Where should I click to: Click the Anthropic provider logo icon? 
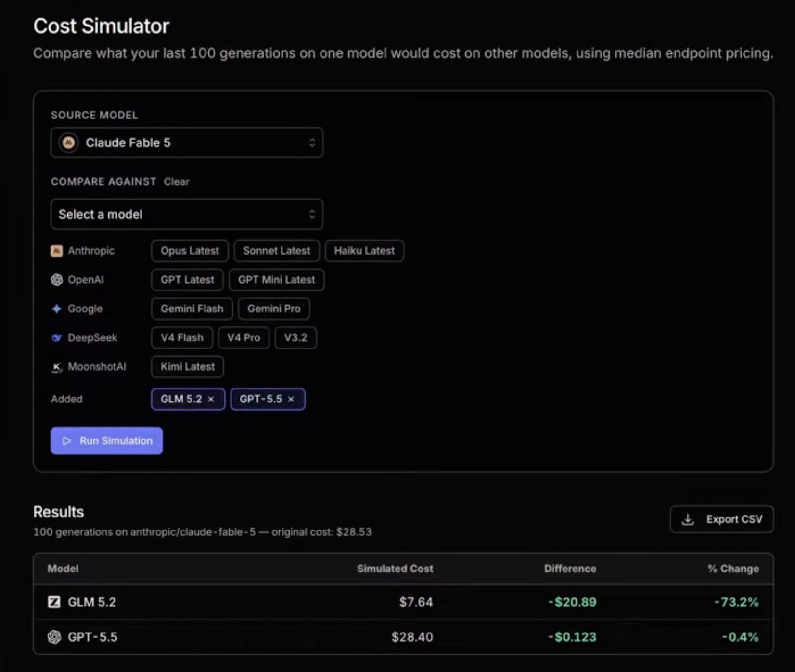pos(57,251)
